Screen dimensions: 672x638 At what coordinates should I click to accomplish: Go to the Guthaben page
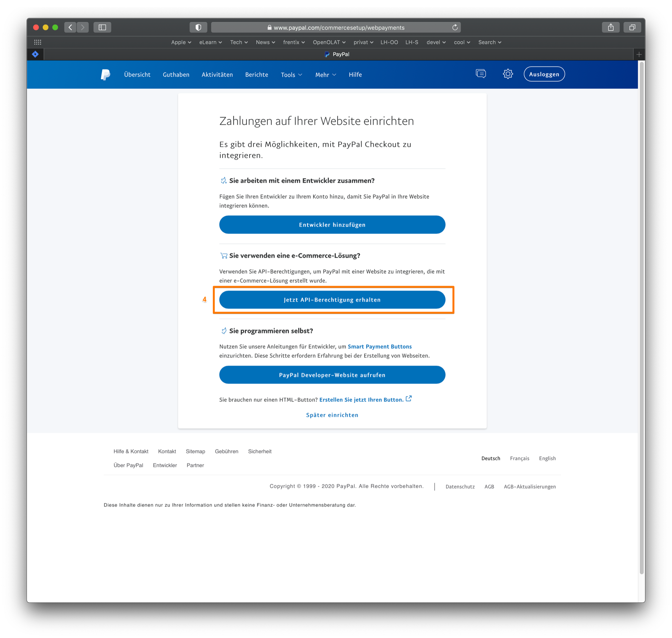pyautogui.click(x=176, y=74)
